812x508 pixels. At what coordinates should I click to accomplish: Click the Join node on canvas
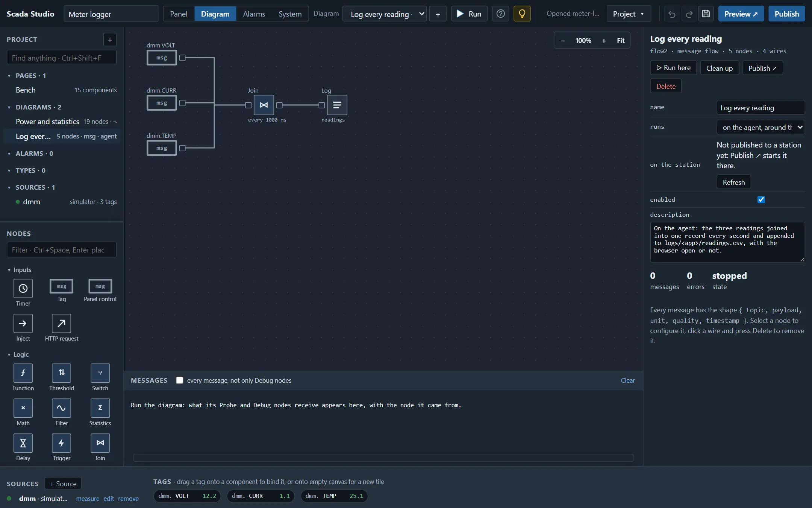pos(264,105)
